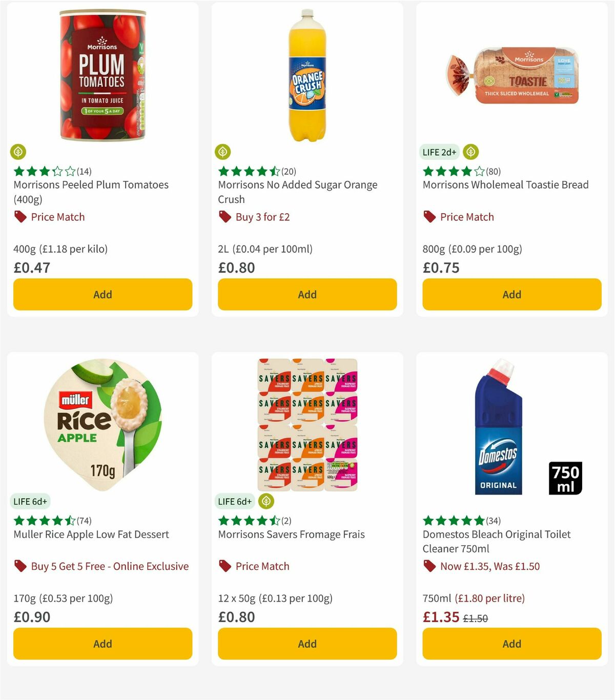Click the LIFE 6d+ label on Fromage Frais
Image resolution: width=615 pixels, height=700 pixels.
235,502
